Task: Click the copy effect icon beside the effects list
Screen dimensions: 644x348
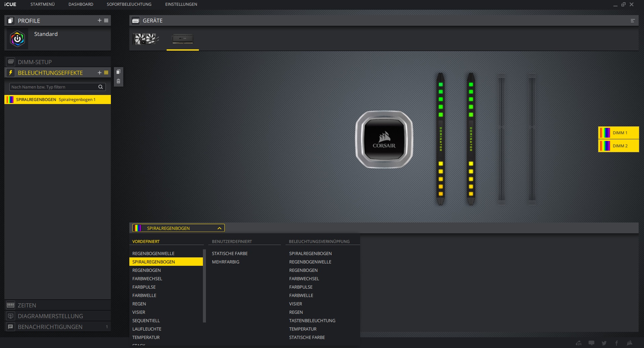Action: pyautogui.click(x=118, y=72)
